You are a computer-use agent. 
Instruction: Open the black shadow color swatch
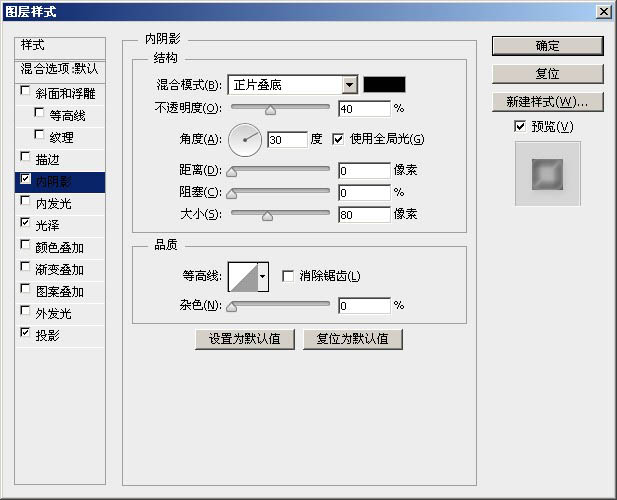point(384,85)
